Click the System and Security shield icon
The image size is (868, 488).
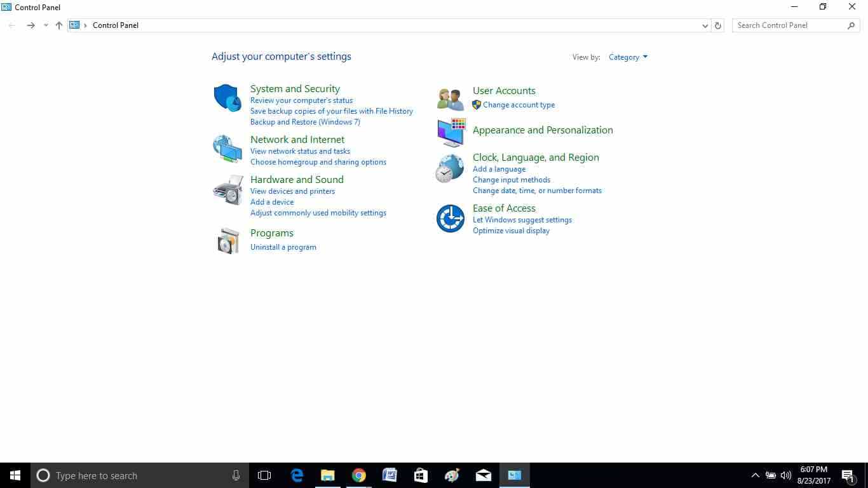pyautogui.click(x=227, y=98)
